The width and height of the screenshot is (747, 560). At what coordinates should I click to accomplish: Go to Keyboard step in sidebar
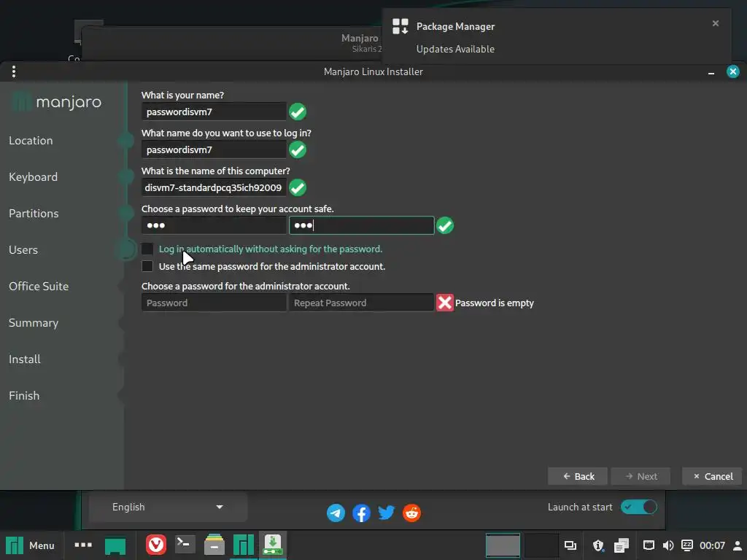pos(34,177)
